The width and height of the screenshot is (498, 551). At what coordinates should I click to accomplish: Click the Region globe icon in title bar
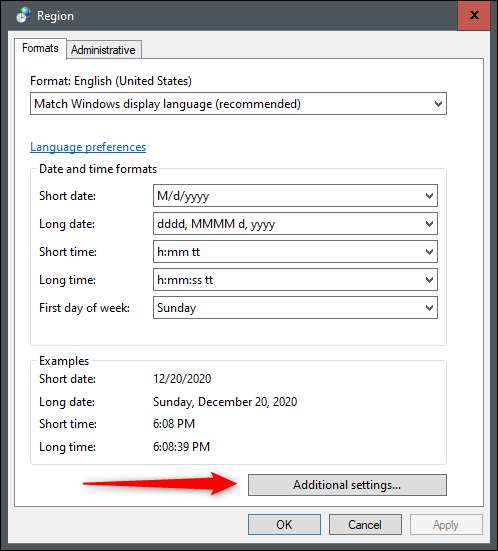[x=23, y=15]
